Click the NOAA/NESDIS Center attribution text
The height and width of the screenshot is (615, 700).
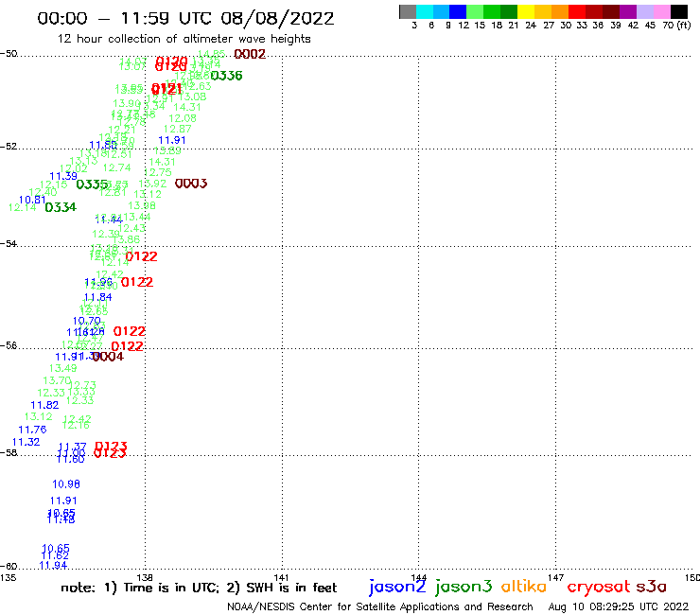(x=380, y=606)
